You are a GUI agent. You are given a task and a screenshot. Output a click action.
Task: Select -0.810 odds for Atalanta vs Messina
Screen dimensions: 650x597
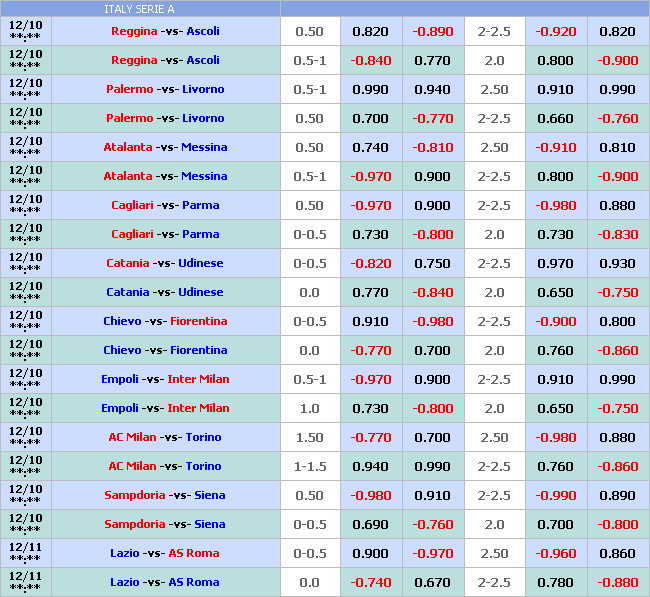click(433, 147)
